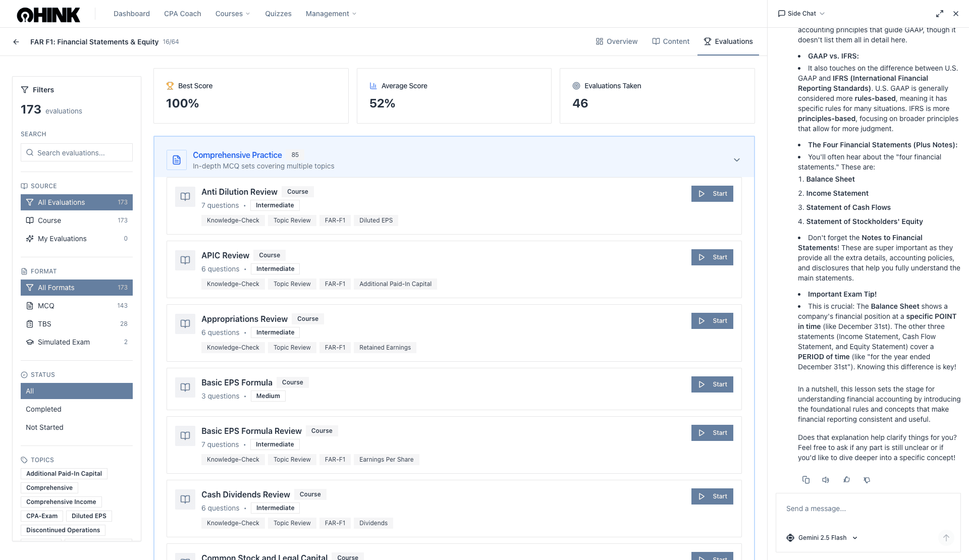Copy the AI response in Side Chat

coord(805,480)
